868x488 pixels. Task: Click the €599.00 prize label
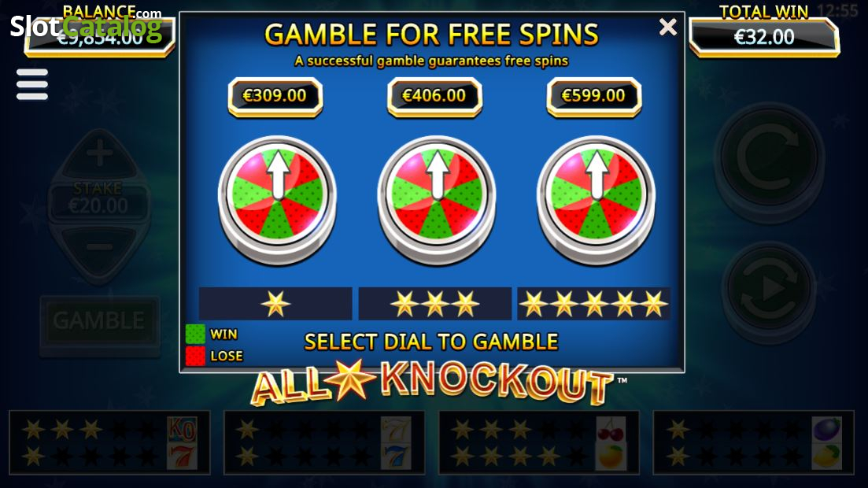(x=594, y=96)
